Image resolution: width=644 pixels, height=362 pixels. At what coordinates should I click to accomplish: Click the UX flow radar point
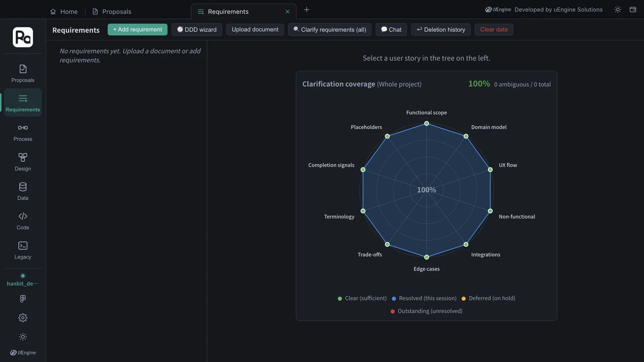point(490,170)
